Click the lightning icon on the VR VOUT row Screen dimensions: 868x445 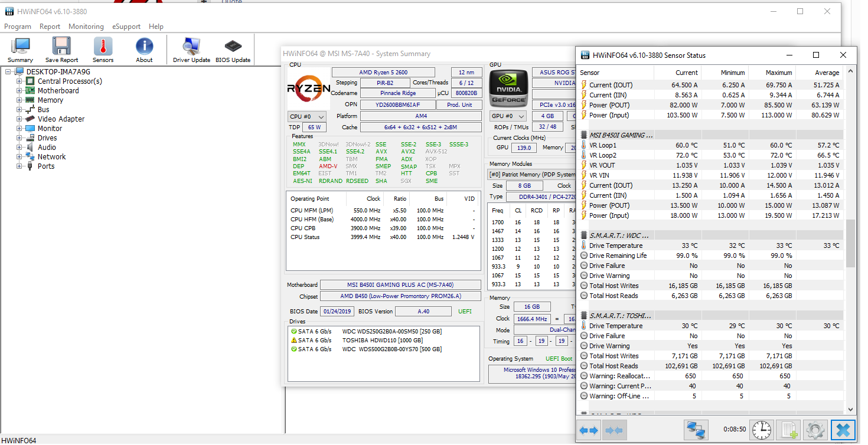(584, 165)
